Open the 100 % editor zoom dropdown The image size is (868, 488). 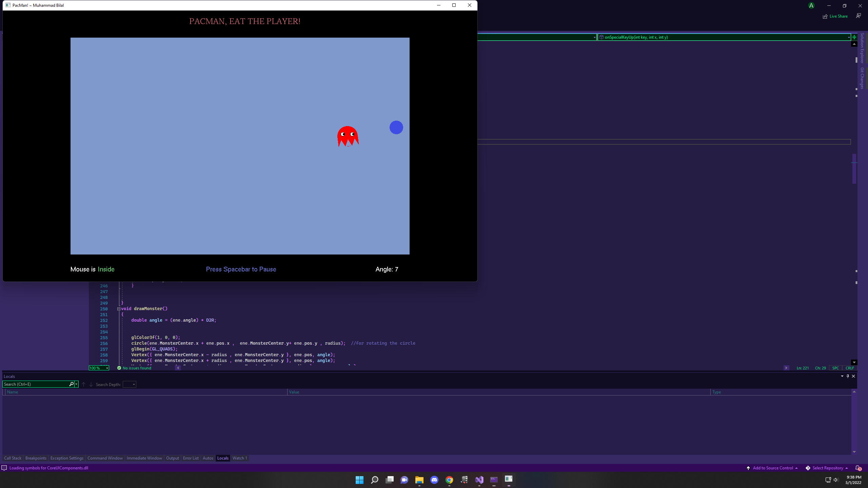(99, 368)
